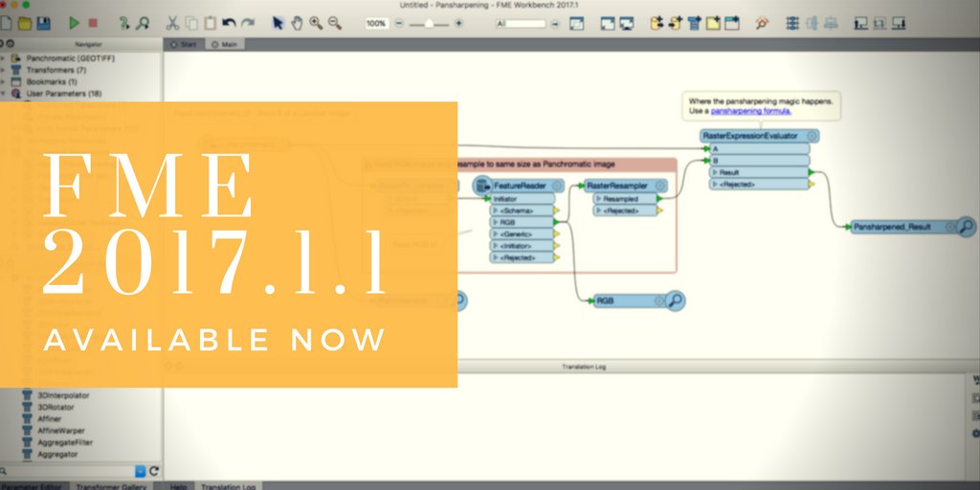Select the Zoom Out magnifier tool
The width and height of the screenshot is (980, 490).
[x=335, y=24]
